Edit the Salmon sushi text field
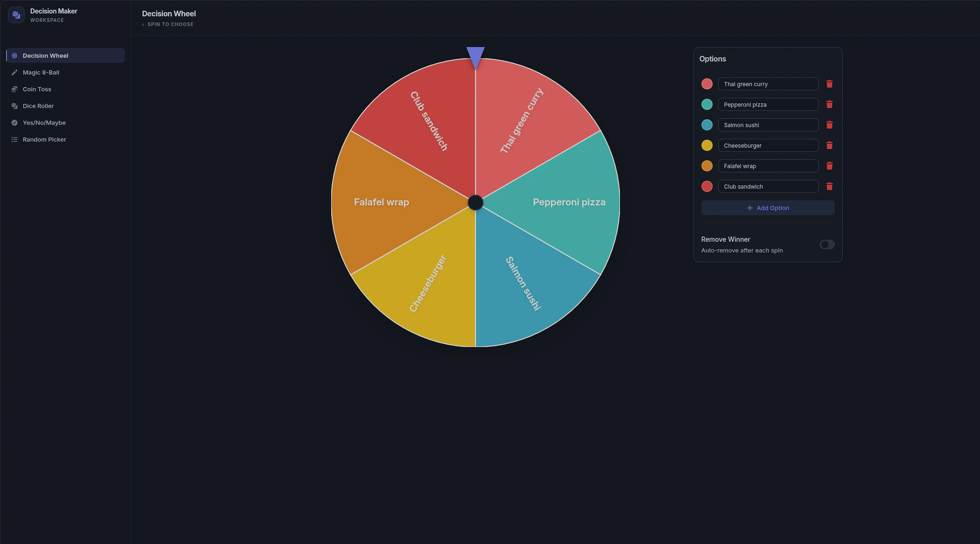 [x=768, y=125]
